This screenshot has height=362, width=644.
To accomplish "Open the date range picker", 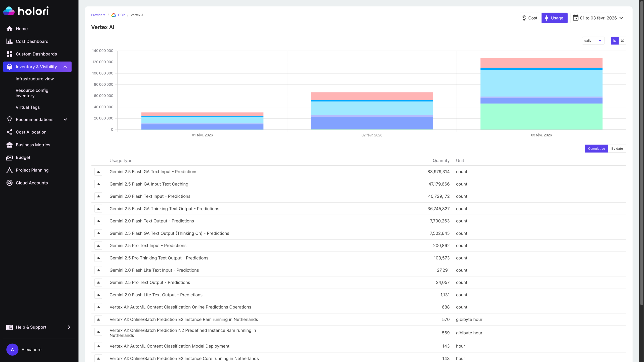I will tap(598, 18).
